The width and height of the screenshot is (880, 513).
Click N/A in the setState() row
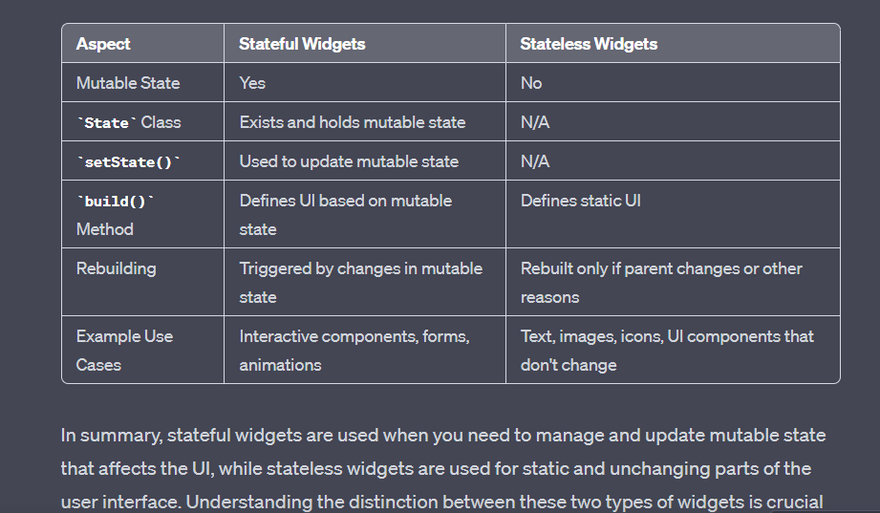[x=535, y=161]
